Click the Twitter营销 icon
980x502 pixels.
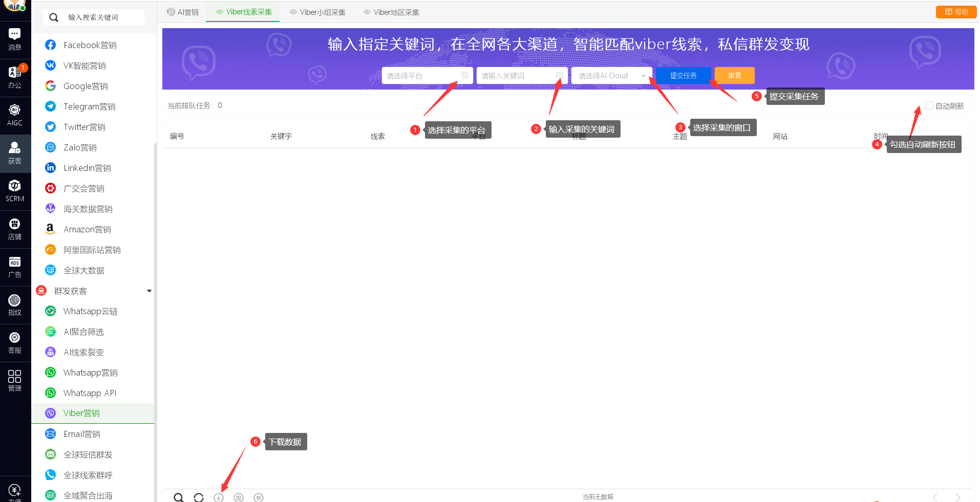coord(50,127)
